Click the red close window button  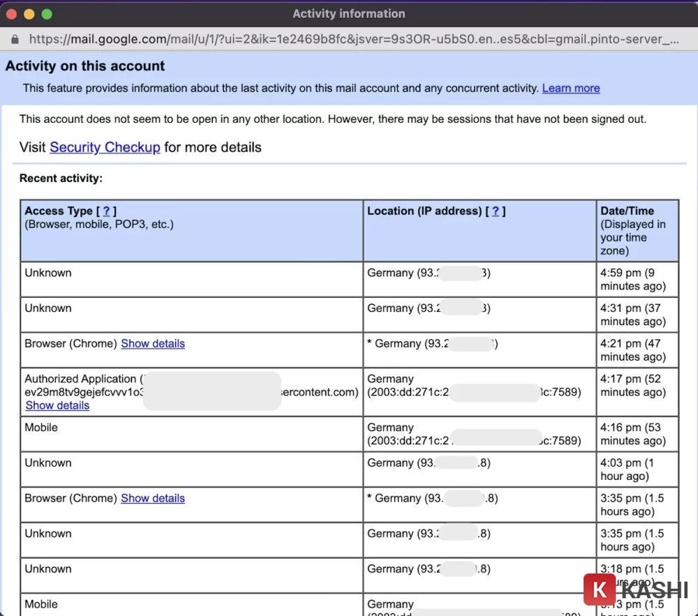[x=11, y=14]
